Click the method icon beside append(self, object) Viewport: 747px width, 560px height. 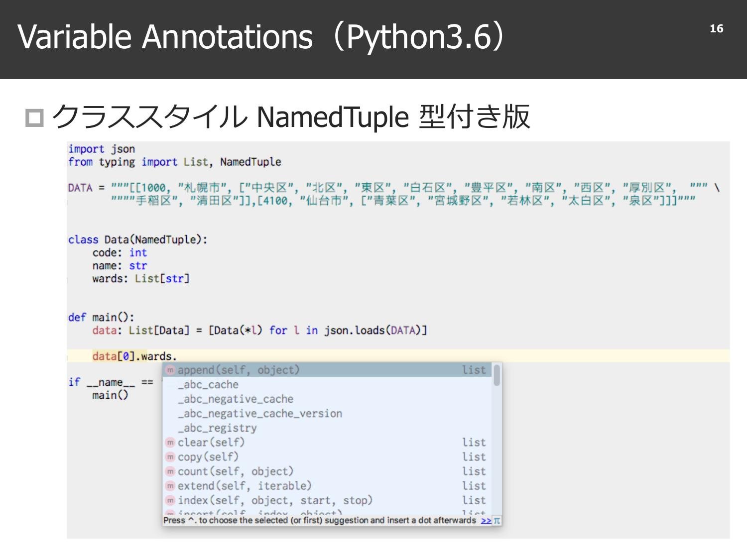171,370
